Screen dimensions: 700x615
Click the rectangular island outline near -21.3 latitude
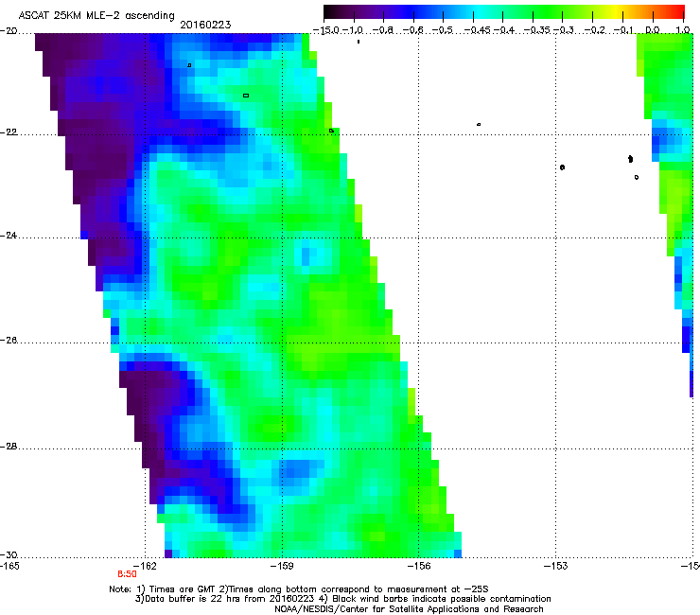click(246, 96)
